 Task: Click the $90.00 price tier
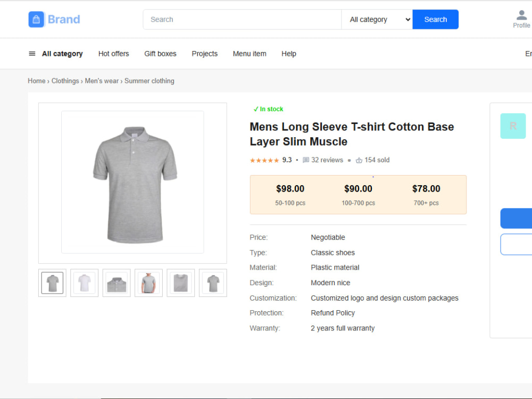coord(358,189)
